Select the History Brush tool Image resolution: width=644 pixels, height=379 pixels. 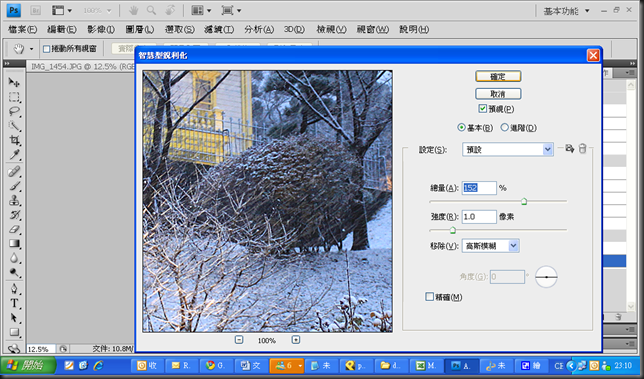[x=14, y=215]
